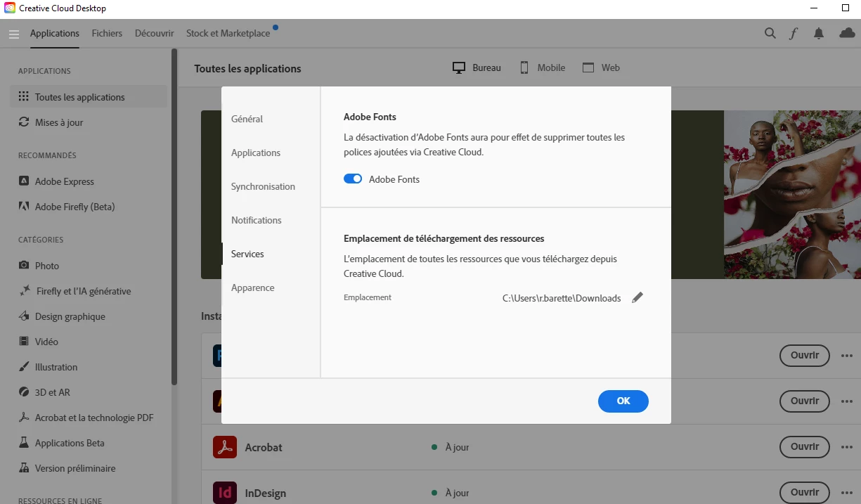Disable the Adobe Fonts toggle

tap(353, 179)
